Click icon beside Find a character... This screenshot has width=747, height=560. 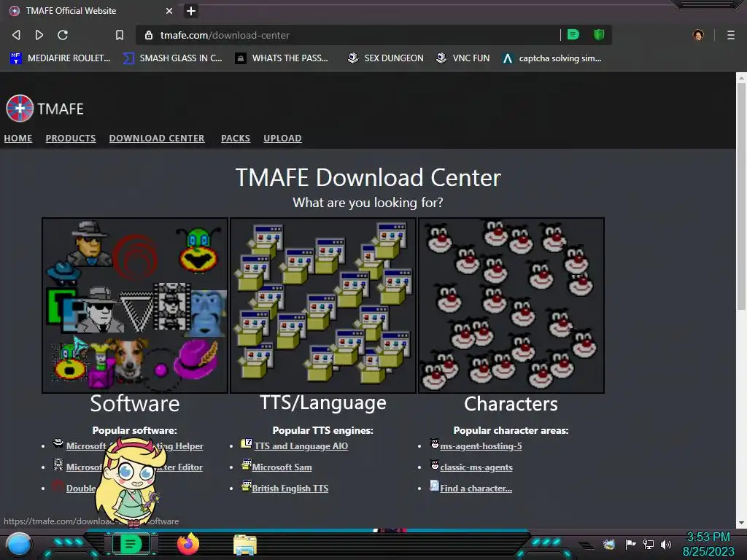(435, 485)
